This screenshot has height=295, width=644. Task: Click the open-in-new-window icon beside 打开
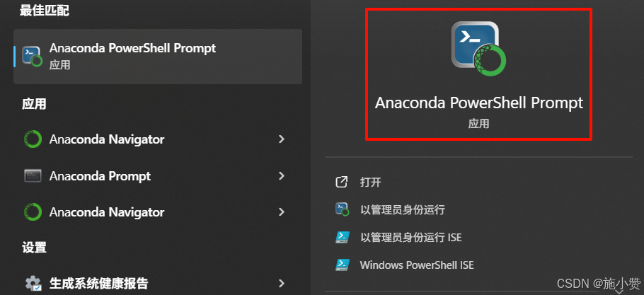tap(342, 182)
